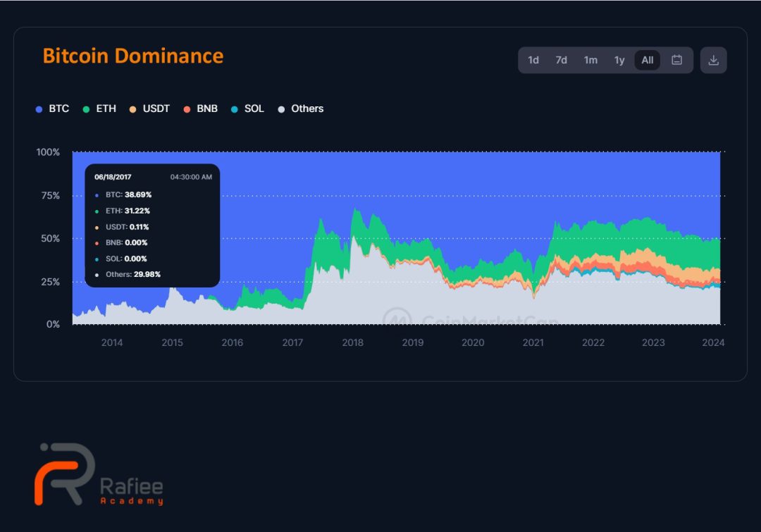Click the 25% y-axis label
The height and width of the screenshot is (532, 761).
click(x=51, y=282)
